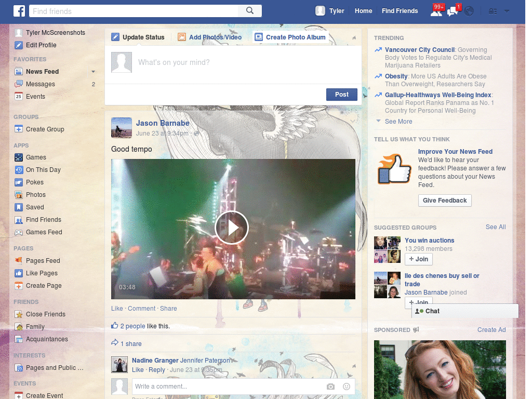The height and width of the screenshot is (399, 532).
Task: Open the messages inbox icon
Action: pyautogui.click(x=453, y=11)
